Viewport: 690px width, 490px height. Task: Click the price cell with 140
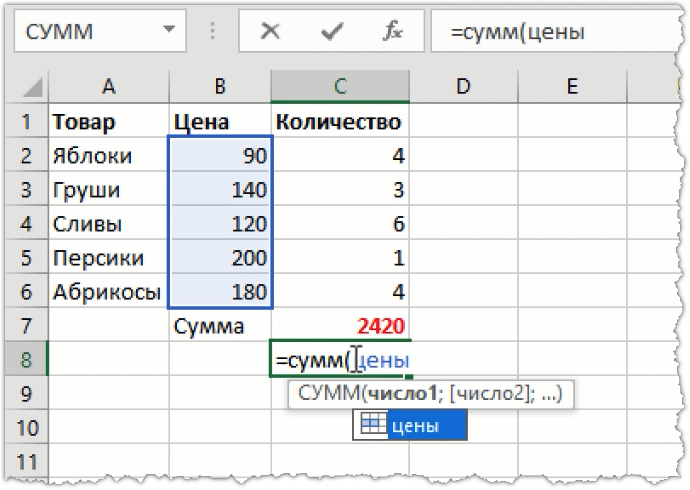tap(220, 189)
